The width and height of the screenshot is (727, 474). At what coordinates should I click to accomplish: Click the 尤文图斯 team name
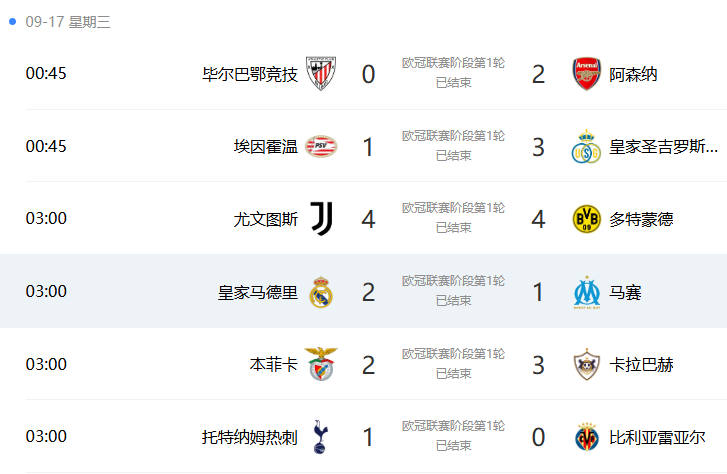click(266, 219)
